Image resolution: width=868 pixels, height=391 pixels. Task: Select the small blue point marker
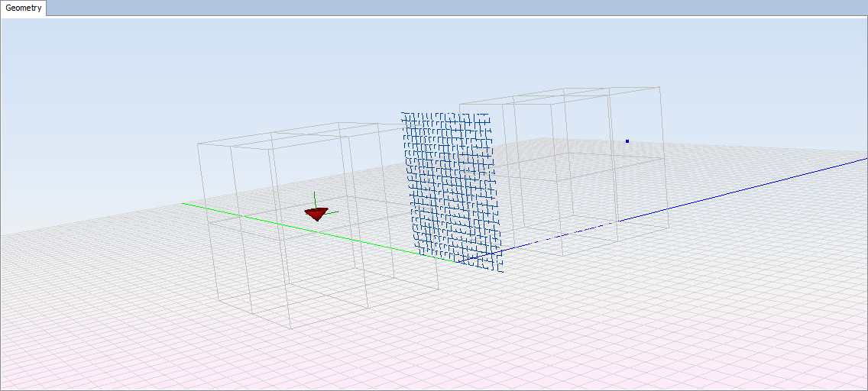point(627,141)
